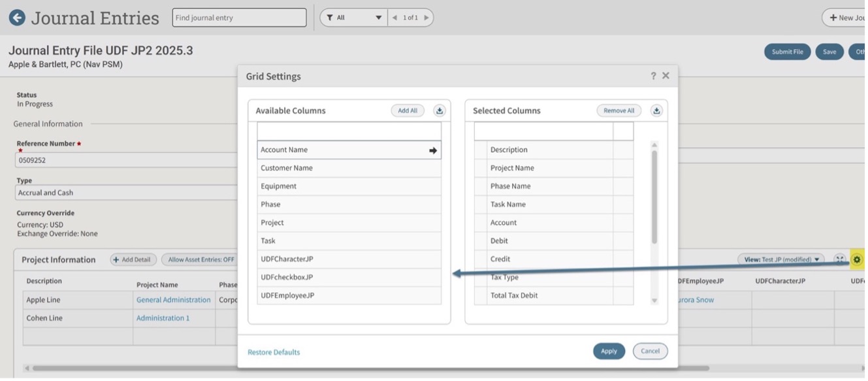Close the Grid Settings dialog
The image size is (868, 381).
tap(666, 76)
